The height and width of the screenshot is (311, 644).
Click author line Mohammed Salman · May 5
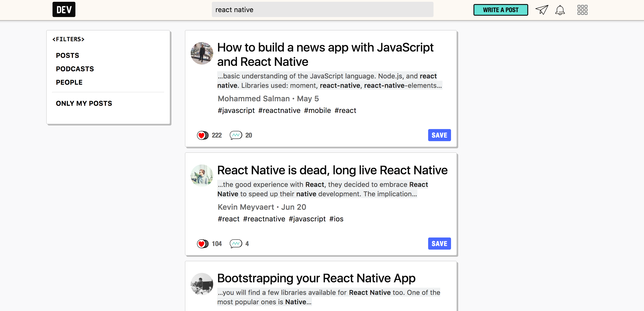[268, 99]
